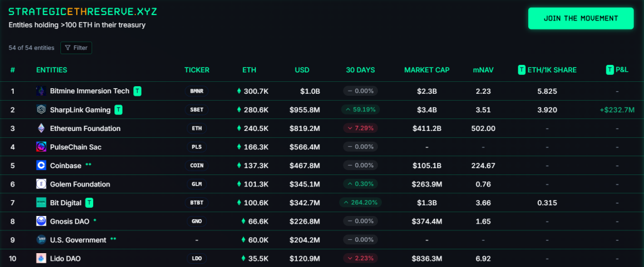Click the Bitmine Immersion Tech logo icon
Screen dimensions: 644x267
(41, 91)
